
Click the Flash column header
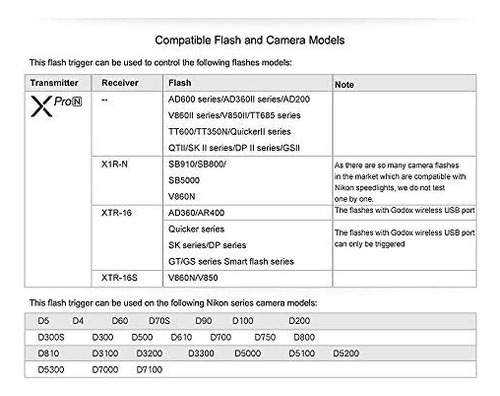click(x=180, y=83)
